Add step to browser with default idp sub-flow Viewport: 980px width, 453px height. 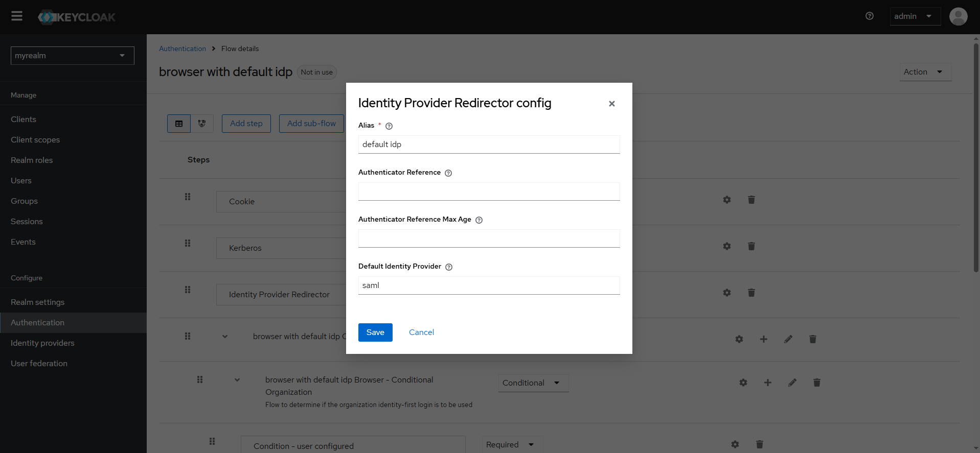tap(764, 339)
